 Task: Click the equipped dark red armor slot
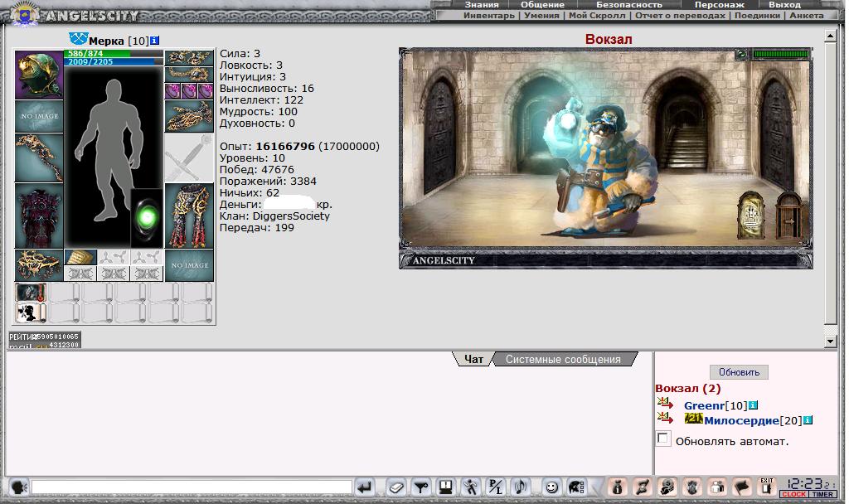(x=39, y=216)
